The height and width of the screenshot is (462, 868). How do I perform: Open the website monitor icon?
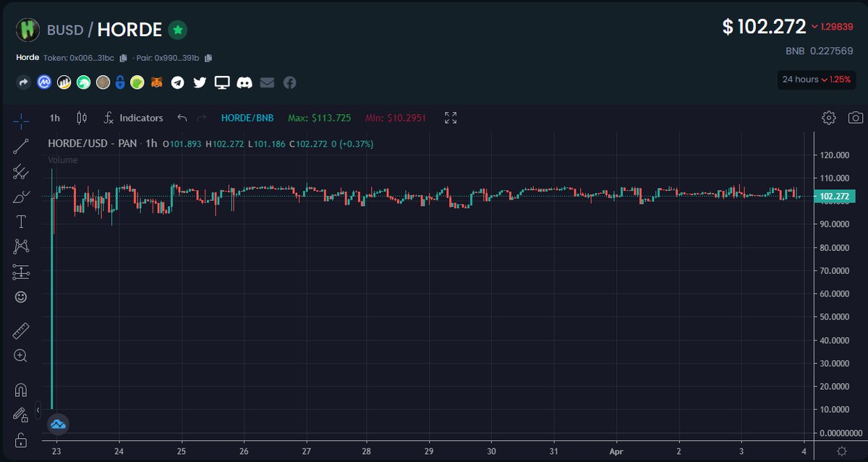pos(222,83)
